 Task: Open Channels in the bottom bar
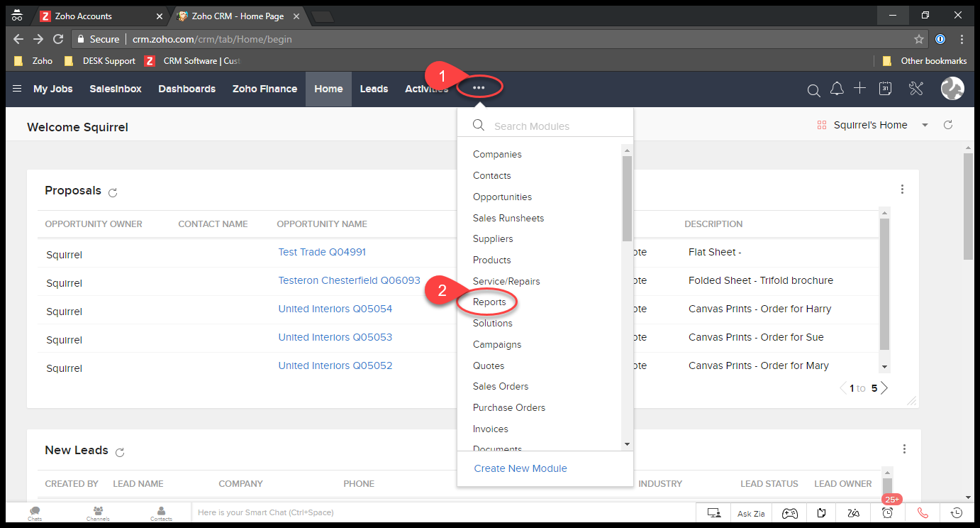98,513
